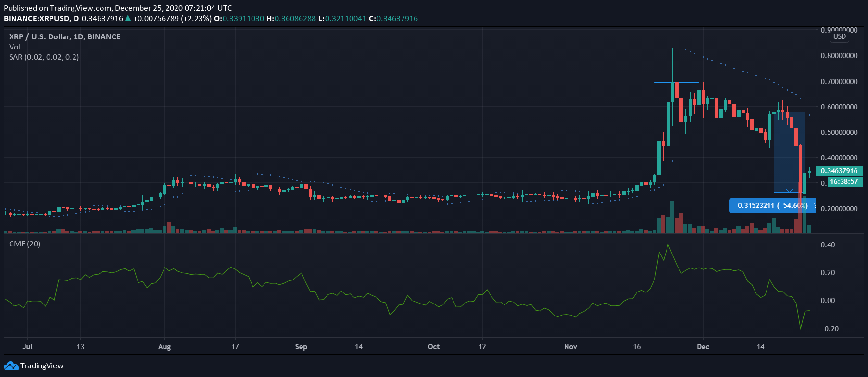Click the Published on TradingView.com header text
This screenshot has height=377, width=868.
point(118,8)
